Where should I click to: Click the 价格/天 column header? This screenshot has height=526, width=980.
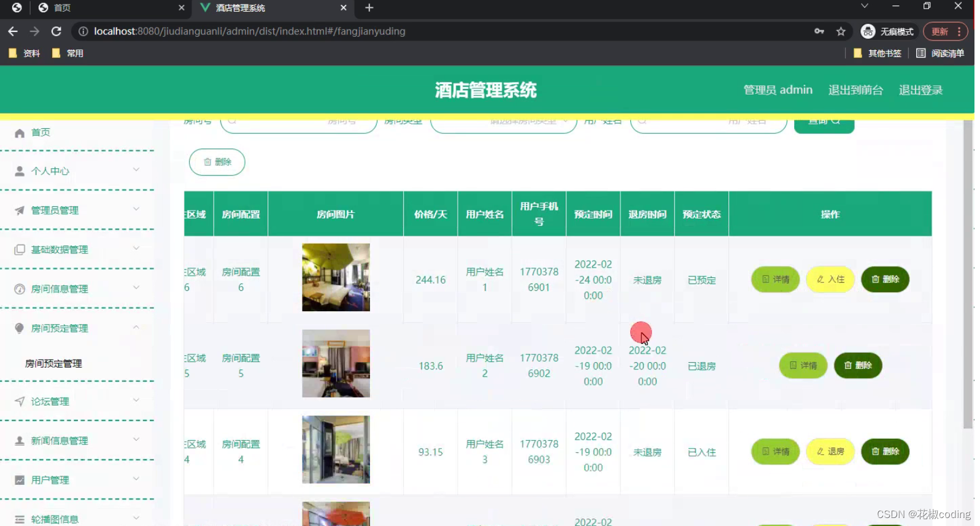(x=431, y=214)
